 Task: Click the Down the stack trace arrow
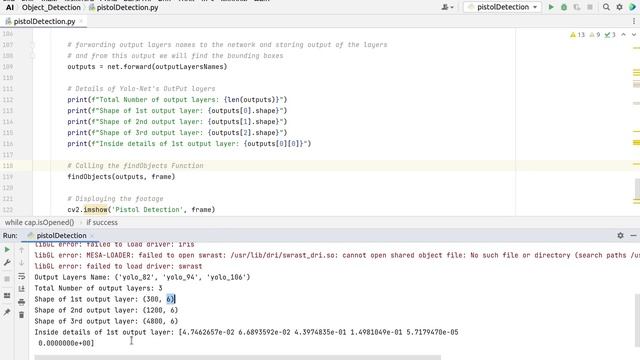tap(22, 263)
